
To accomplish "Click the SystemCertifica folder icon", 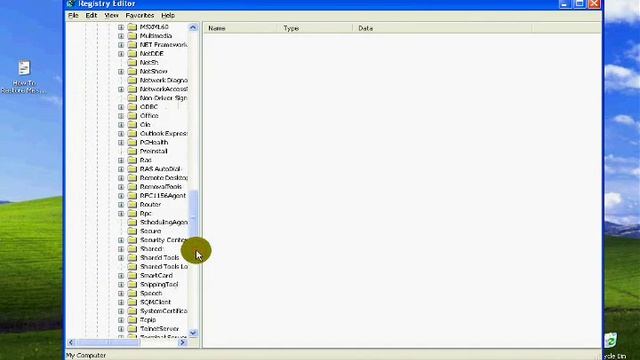I will [x=132, y=311].
